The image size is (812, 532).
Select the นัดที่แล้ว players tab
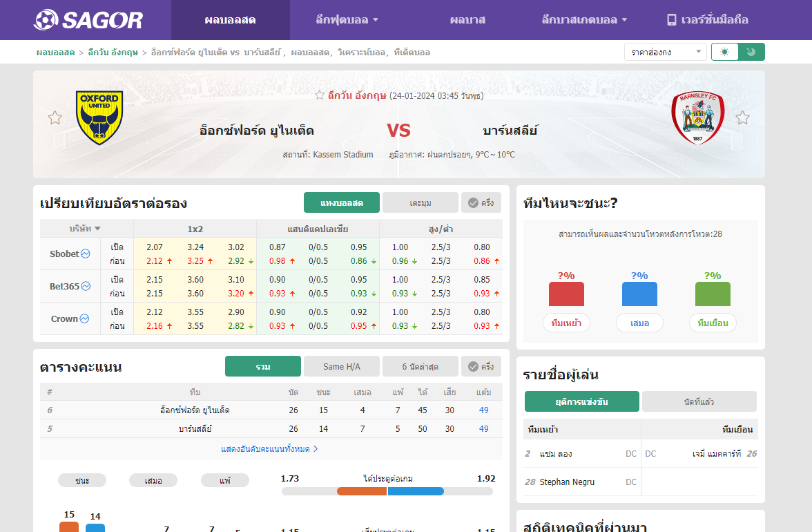coord(699,401)
